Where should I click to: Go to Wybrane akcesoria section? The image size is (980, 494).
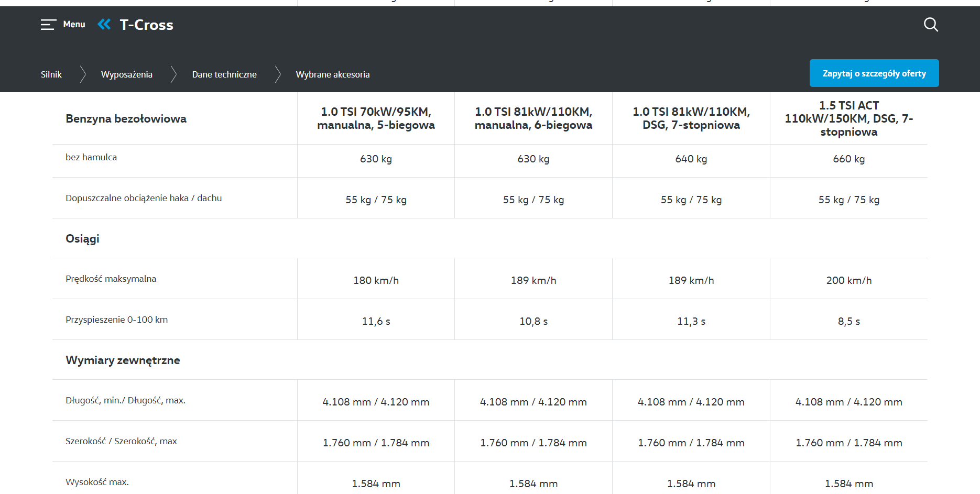tap(333, 74)
